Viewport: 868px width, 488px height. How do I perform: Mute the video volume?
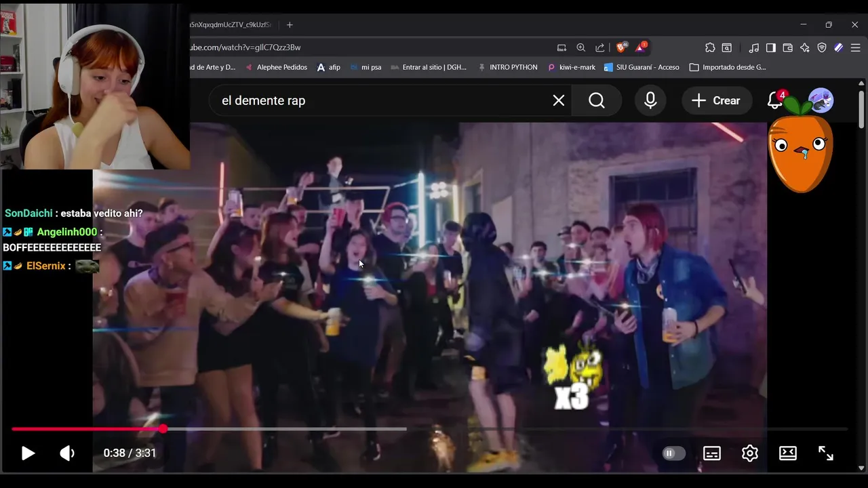pos(67,453)
